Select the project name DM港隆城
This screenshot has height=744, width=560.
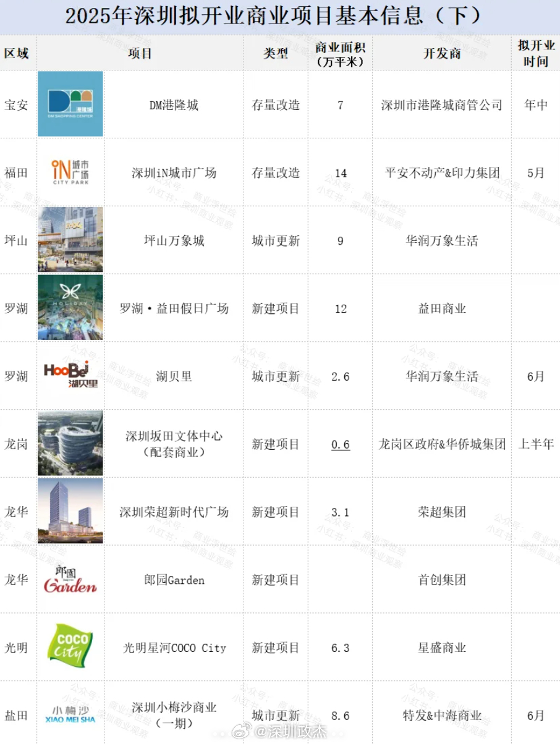click(174, 105)
